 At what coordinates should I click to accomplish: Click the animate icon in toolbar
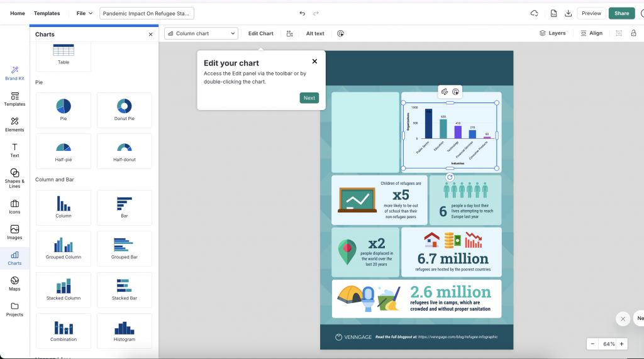click(x=340, y=34)
